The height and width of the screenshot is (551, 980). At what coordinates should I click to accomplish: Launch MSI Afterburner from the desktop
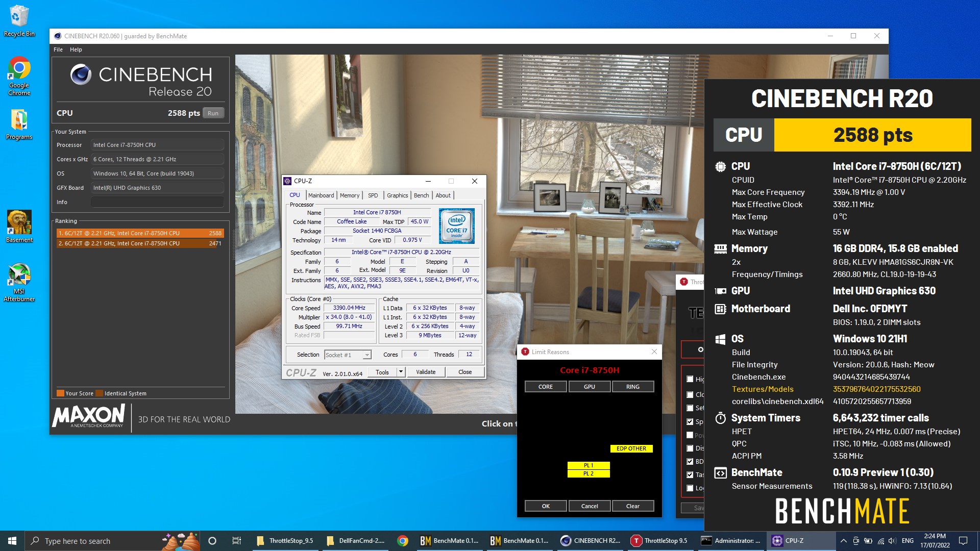click(x=19, y=282)
